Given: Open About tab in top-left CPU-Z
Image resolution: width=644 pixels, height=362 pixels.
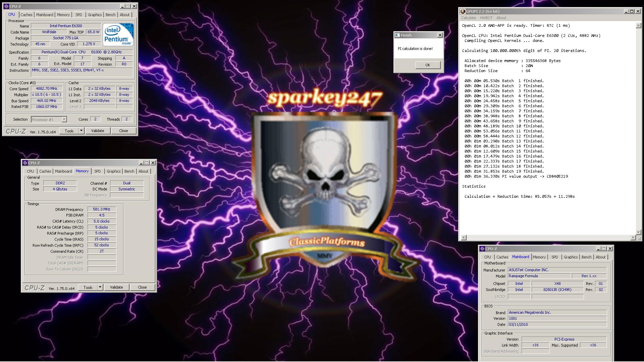Looking at the screenshot, I should click(x=125, y=15).
